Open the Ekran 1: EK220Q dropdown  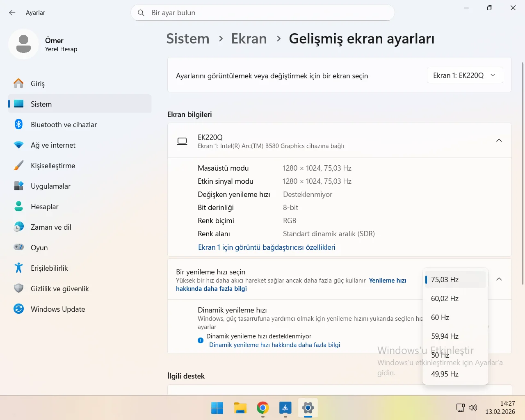(465, 75)
